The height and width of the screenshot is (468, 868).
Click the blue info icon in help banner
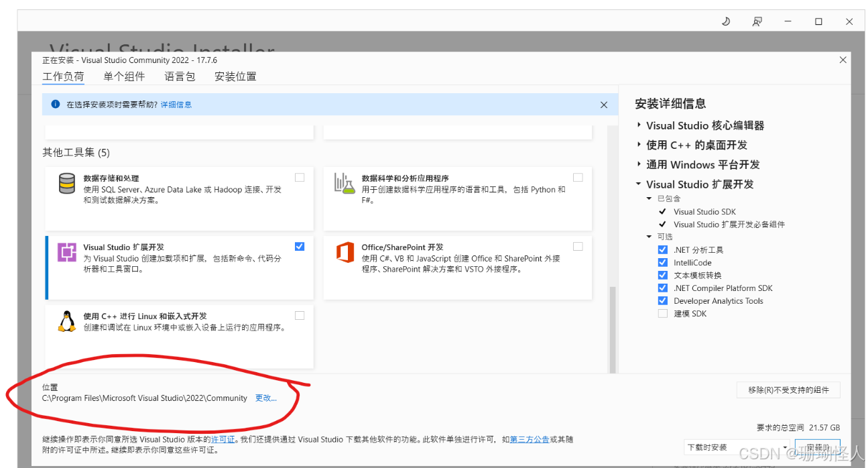click(56, 105)
